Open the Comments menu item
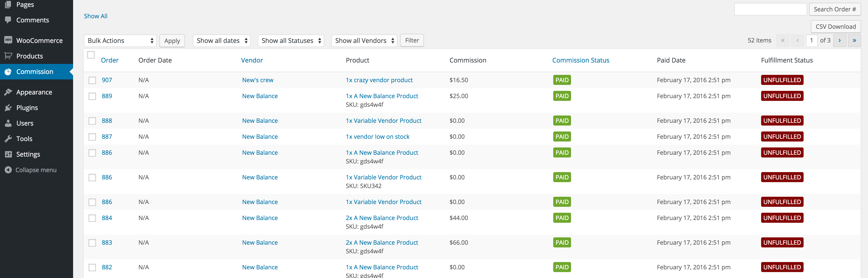The image size is (868, 278). coord(32,20)
